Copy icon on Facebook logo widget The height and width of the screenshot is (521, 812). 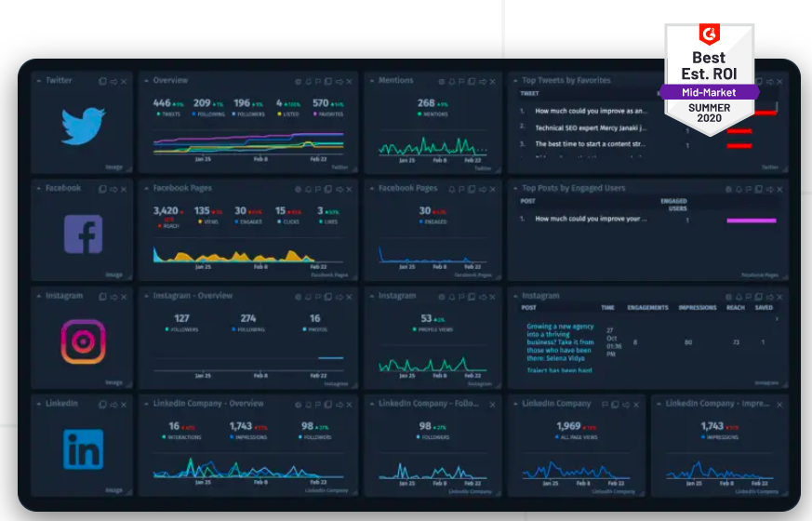(102, 189)
